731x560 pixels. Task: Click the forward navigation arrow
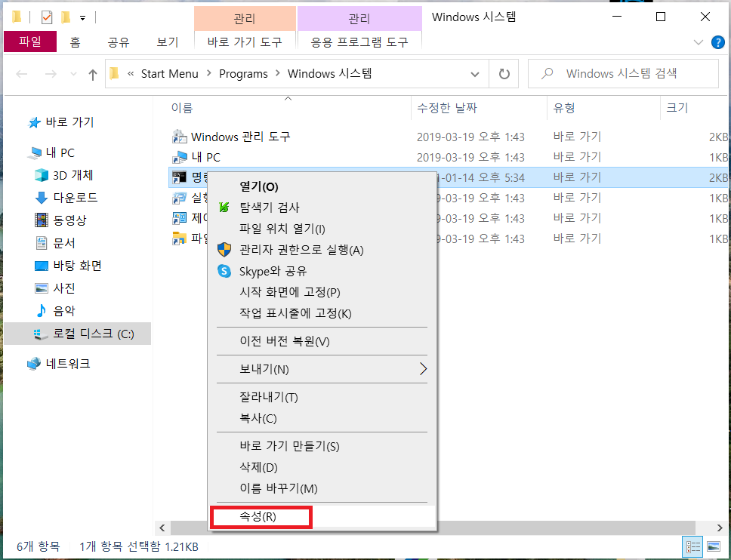tap(51, 74)
